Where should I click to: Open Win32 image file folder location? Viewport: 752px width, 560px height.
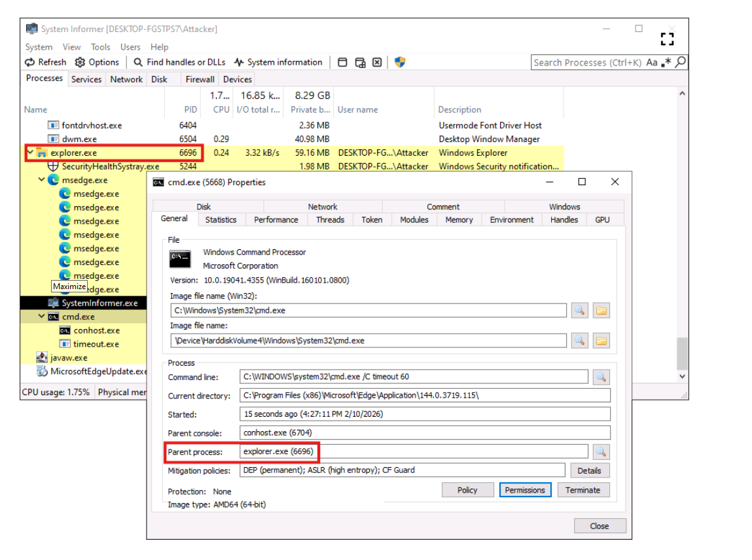pyautogui.click(x=601, y=310)
